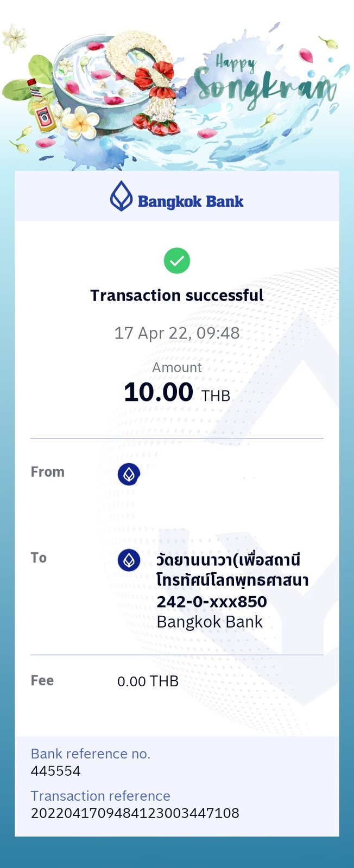Tap the recipient name in Thai

click(232, 570)
